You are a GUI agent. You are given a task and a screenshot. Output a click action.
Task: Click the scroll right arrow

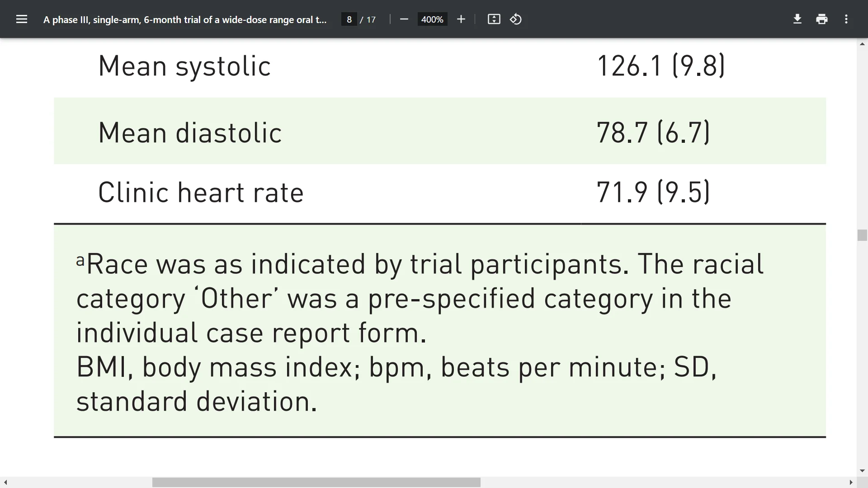(x=851, y=483)
